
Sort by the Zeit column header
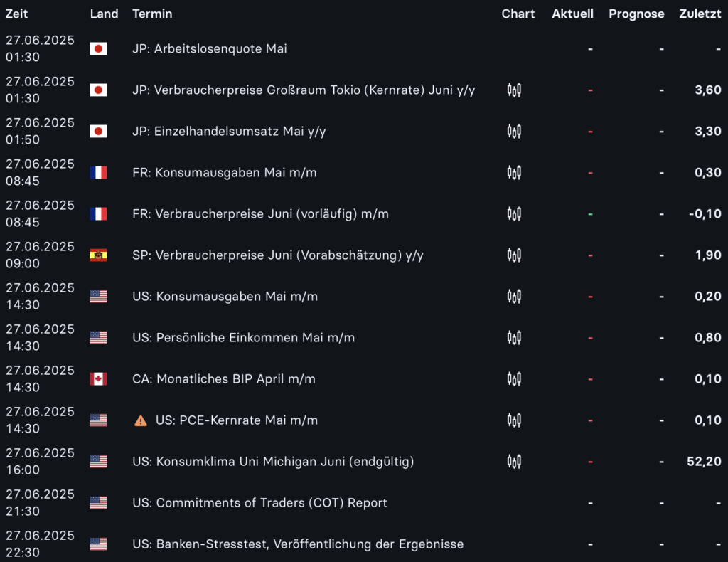click(x=17, y=14)
